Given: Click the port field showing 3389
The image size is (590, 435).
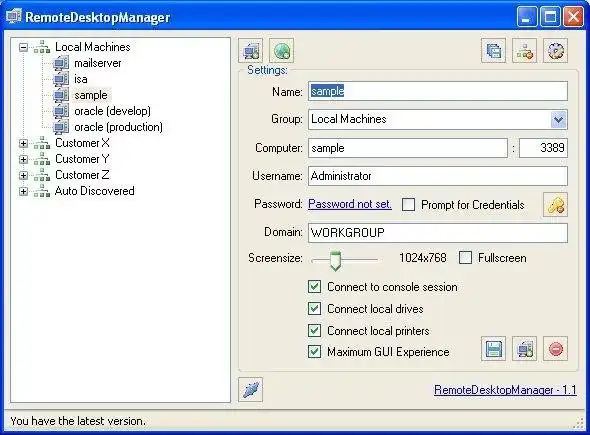Looking at the screenshot, I should [x=543, y=148].
